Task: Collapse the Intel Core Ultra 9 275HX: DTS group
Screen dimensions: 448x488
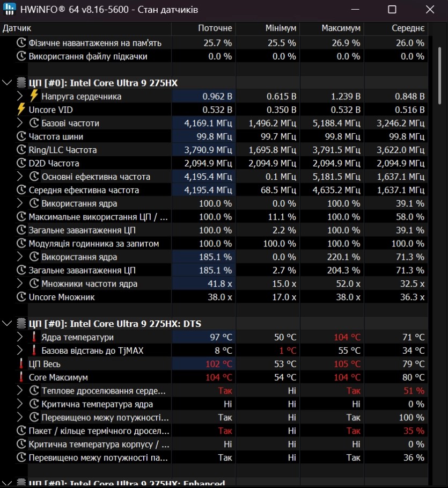Action: click(x=7, y=324)
